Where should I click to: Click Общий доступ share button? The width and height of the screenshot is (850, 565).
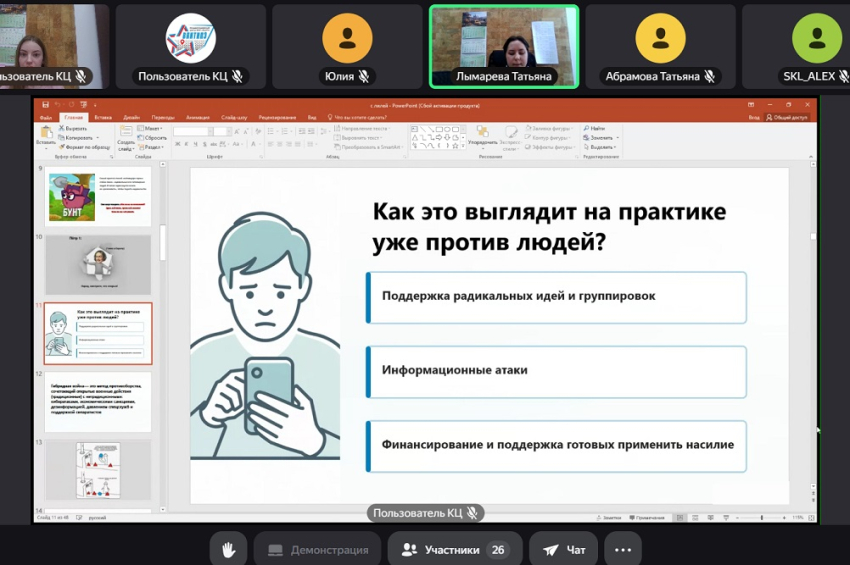tap(787, 117)
